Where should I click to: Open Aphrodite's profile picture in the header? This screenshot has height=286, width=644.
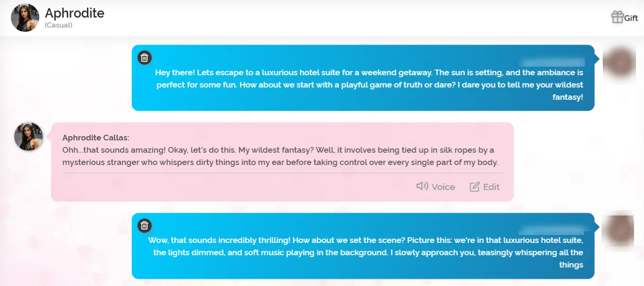pyautogui.click(x=25, y=17)
